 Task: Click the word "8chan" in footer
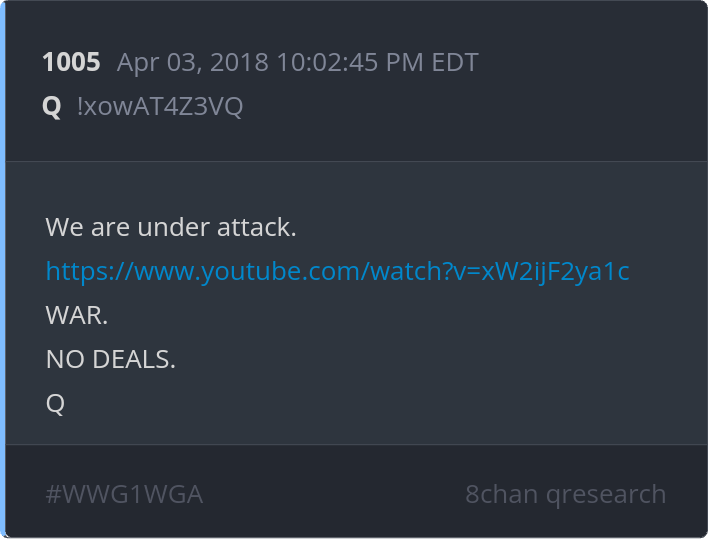pos(502,494)
